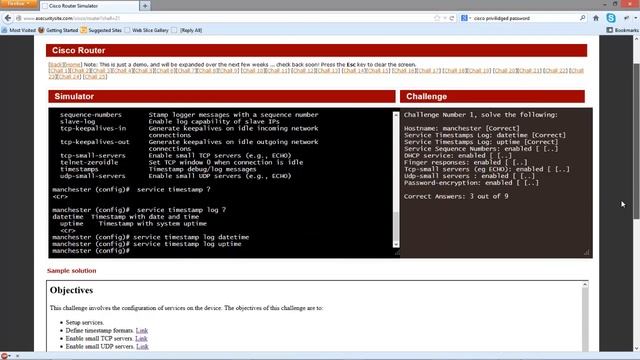
Task: Open the Chall 25 link
Action: (x=95, y=77)
